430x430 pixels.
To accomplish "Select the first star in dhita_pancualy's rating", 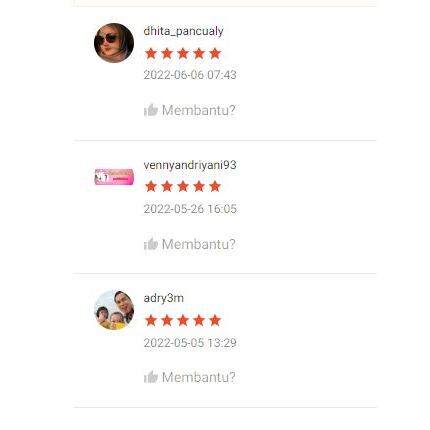I will (x=151, y=53).
